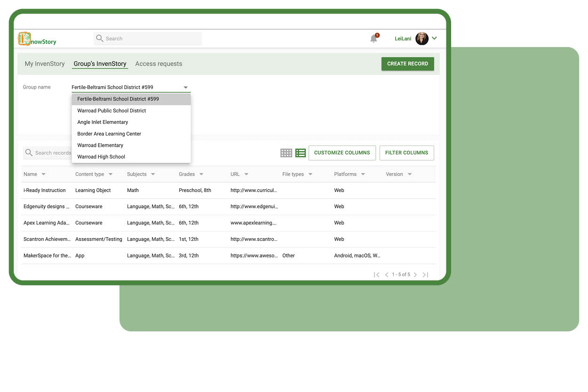
Task: Click the Search records field
Action: pyautogui.click(x=47, y=152)
